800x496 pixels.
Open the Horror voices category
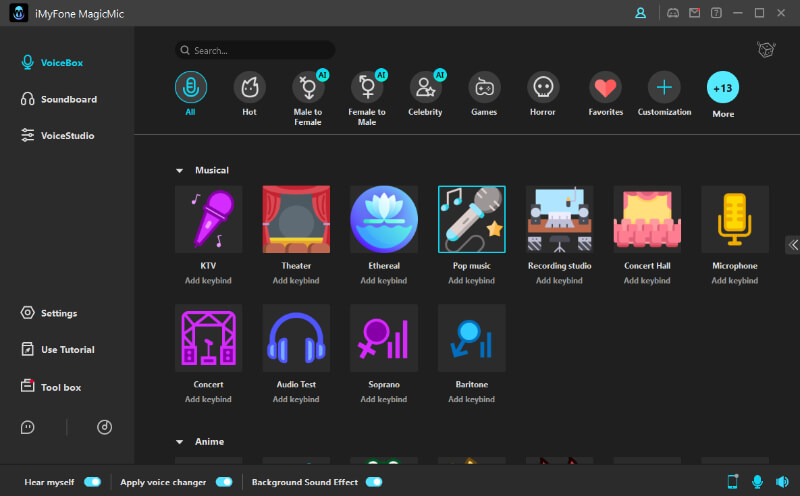pos(543,87)
